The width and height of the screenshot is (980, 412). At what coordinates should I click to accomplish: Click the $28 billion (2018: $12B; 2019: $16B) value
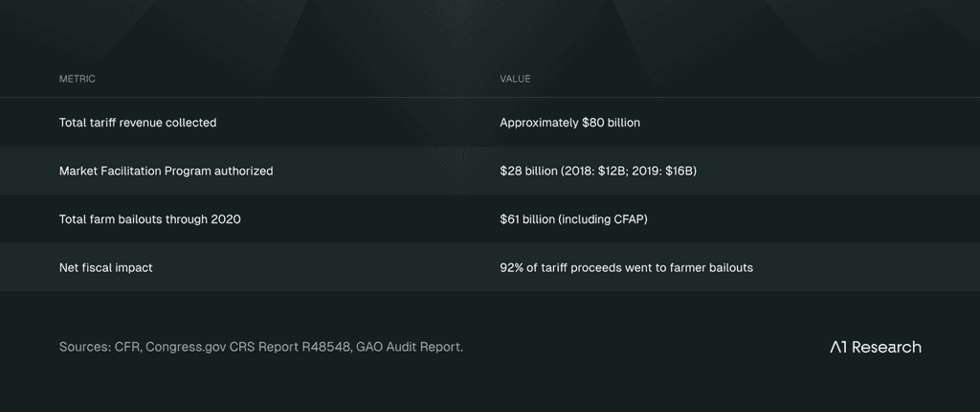coord(598,171)
